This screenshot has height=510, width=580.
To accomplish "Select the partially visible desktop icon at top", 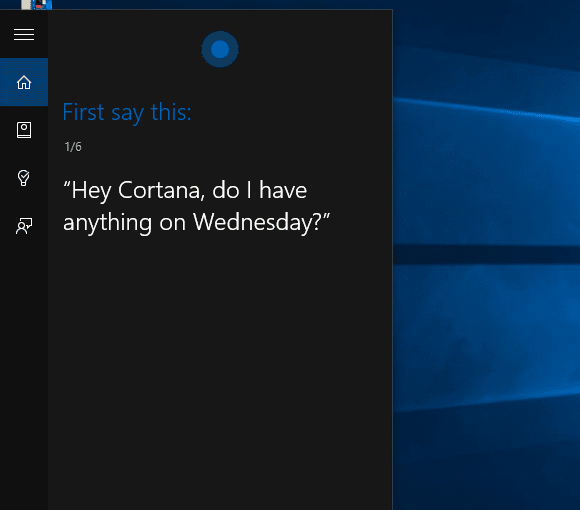I will tap(36, 4).
